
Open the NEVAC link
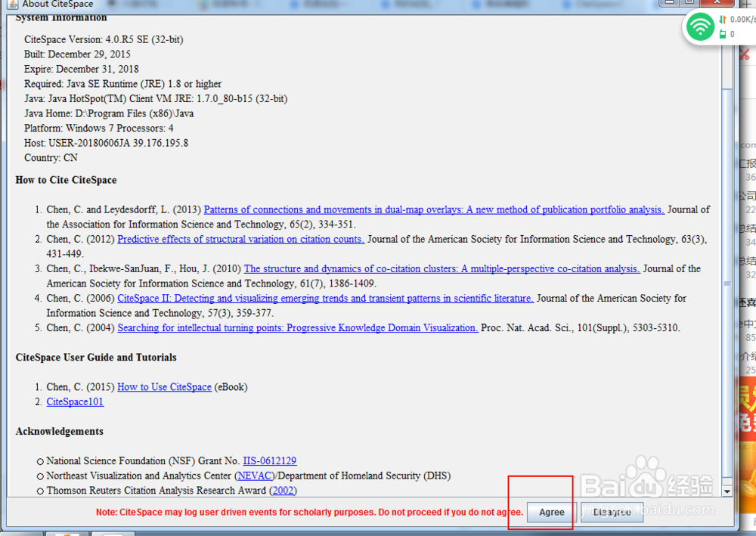pos(254,476)
